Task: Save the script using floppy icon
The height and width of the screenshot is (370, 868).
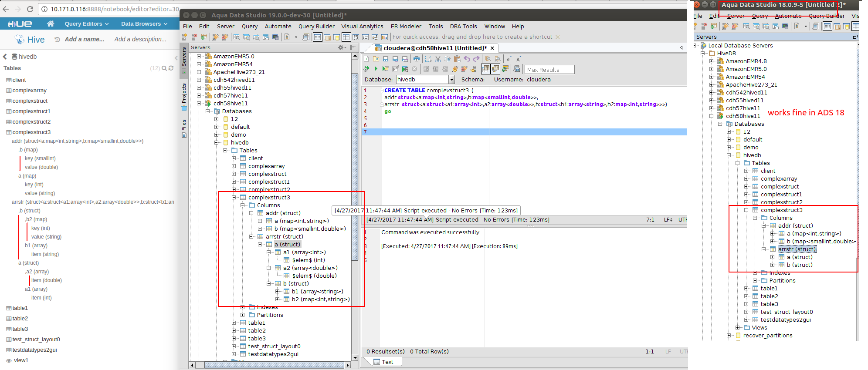Action: point(386,59)
